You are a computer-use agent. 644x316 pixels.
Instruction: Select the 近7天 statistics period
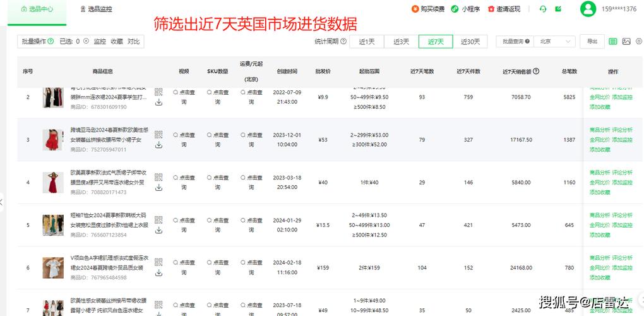pos(436,42)
